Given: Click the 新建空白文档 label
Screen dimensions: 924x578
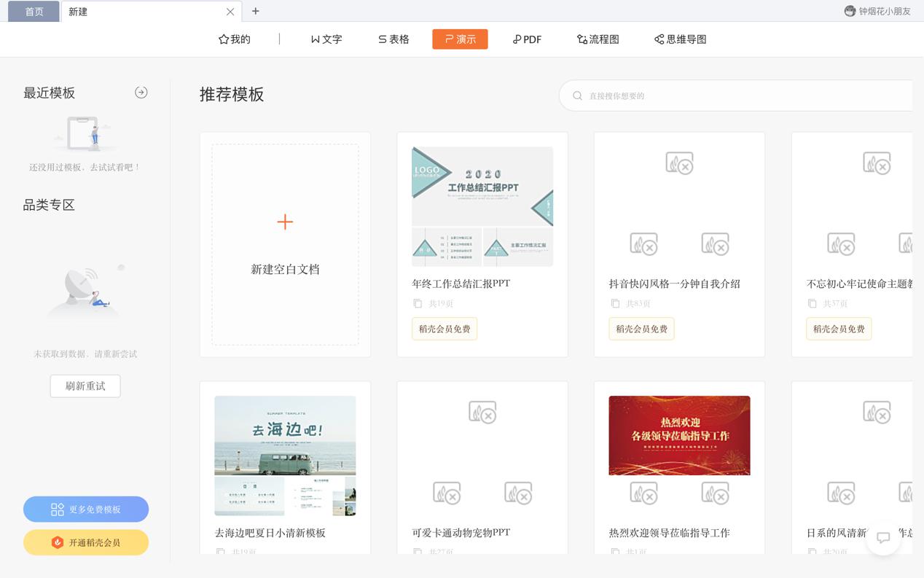Looking at the screenshot, I should click(285, 269).
